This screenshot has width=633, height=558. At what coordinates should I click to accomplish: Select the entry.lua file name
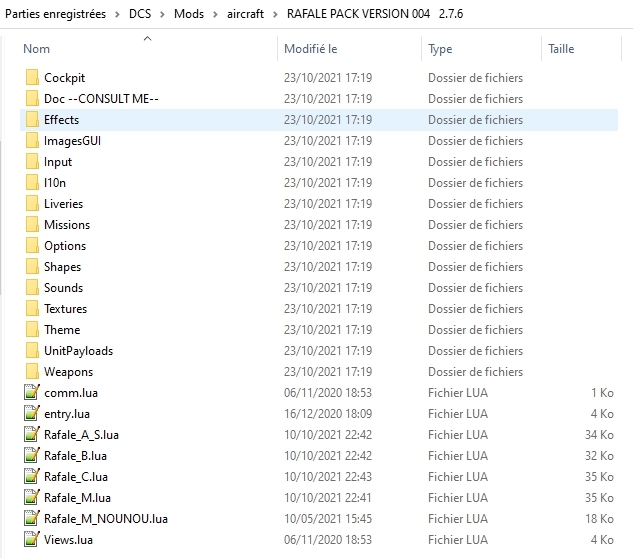click(67, 414)
